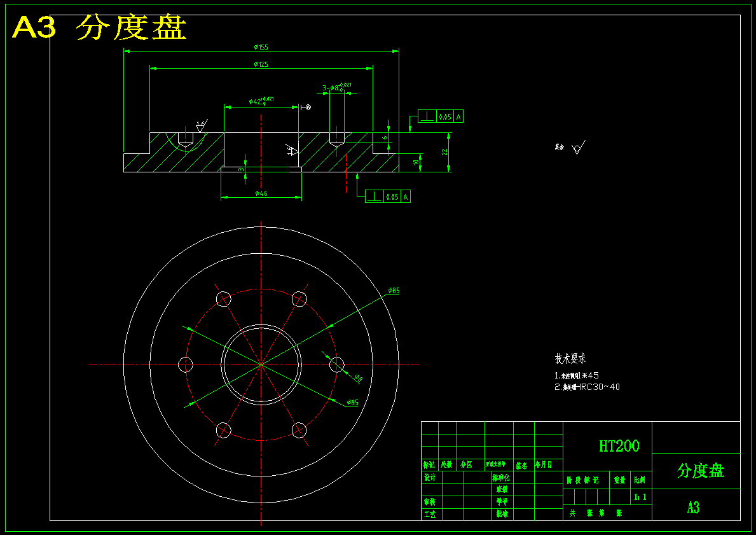Select the 3-ø8 hole callout
756x535 pixels.
[337, 87]
